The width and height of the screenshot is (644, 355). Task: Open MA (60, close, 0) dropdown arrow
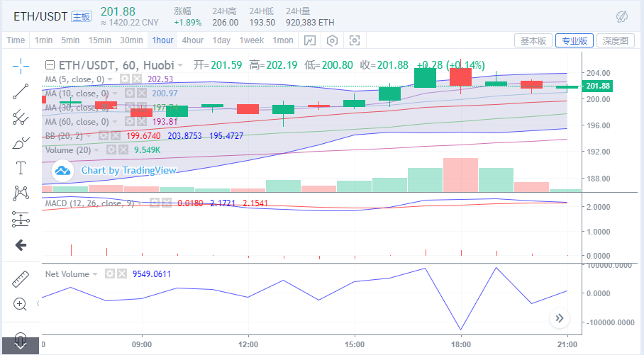click(x=115, y=121)
